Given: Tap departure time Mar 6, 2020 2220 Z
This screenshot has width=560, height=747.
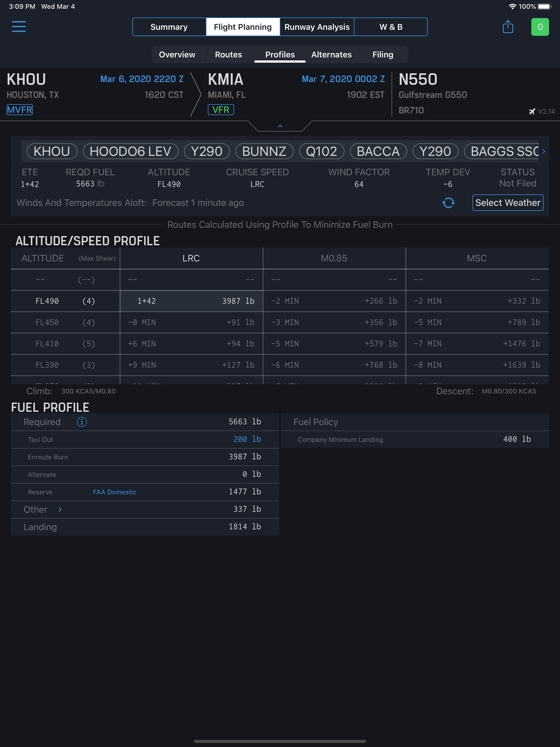Looking at the screenshot, I should click(x=142, y=79).
